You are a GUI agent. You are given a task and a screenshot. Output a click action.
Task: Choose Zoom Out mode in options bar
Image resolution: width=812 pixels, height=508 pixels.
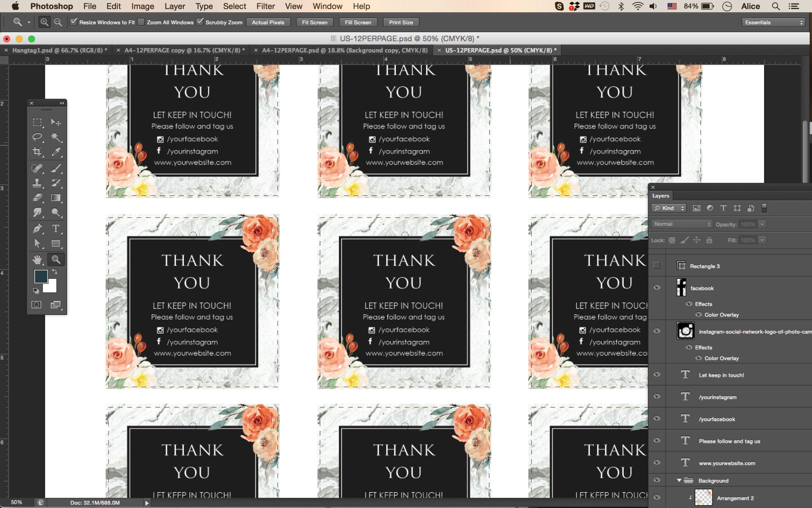(x=58, y=22)
